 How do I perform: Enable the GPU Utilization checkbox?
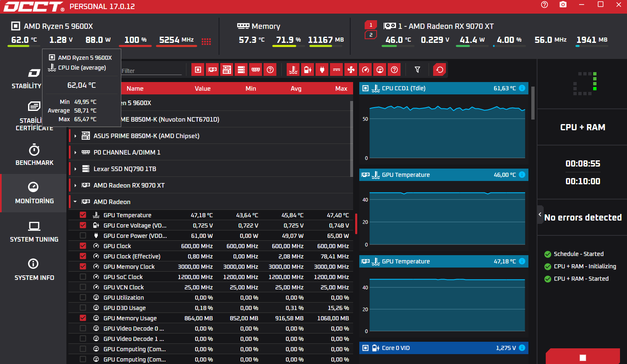(x=83, y=297)
